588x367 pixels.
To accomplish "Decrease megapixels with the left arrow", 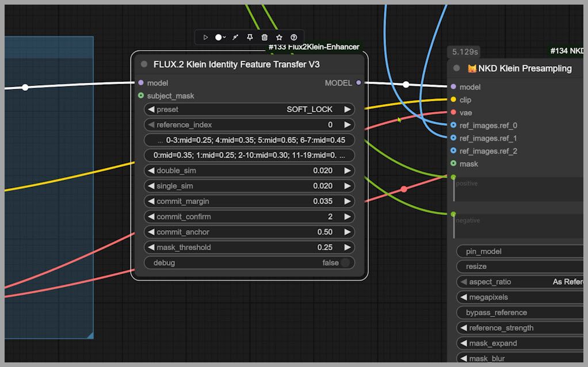I will click(x=464, y=297).
